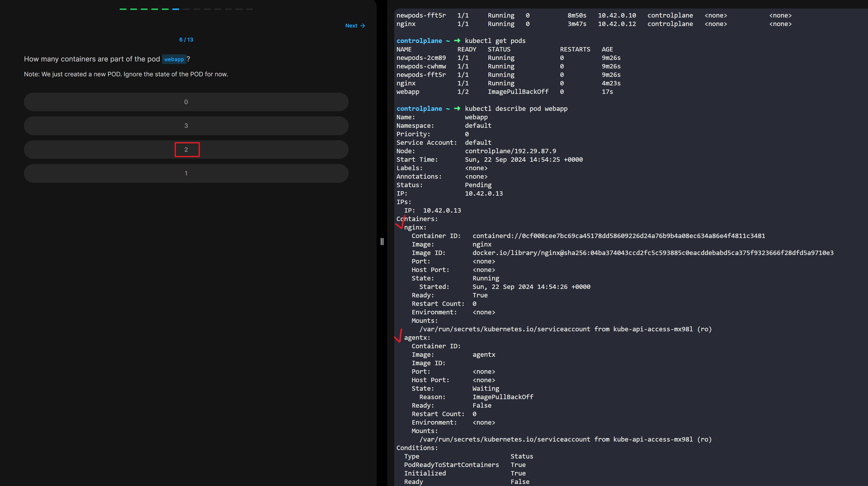Click the kubectl describe pod webapp command
This screenshot has width=868, height=486.
click(516, 108)
